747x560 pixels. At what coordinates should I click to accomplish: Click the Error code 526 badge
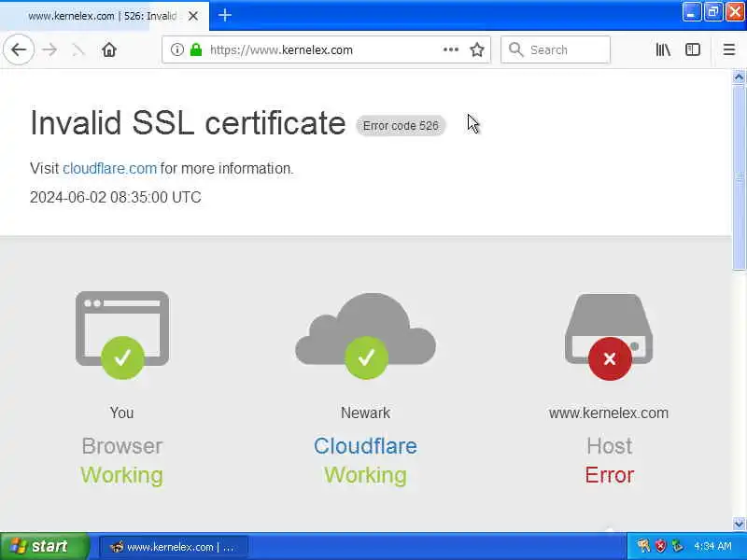tap(401, 126)
